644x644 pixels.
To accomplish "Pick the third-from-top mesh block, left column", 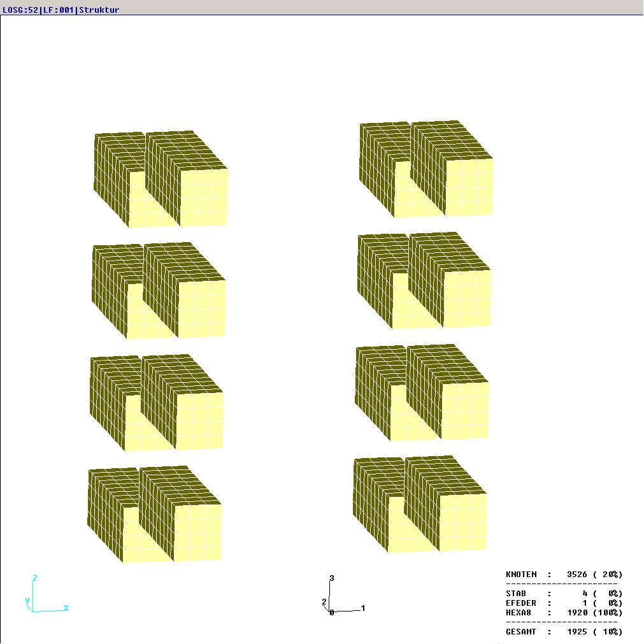I will (x=157, y=403).
